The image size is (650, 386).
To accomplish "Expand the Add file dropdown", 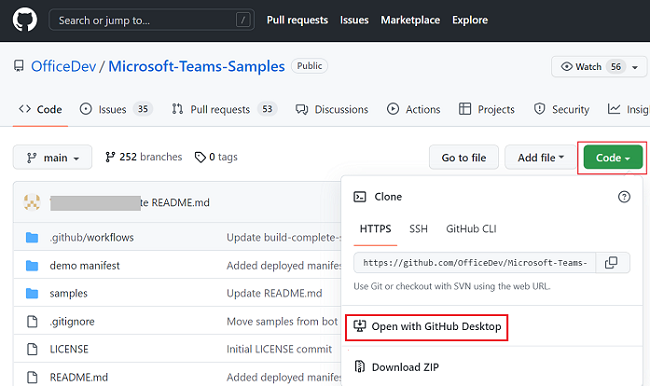I will tap(541, 158).
